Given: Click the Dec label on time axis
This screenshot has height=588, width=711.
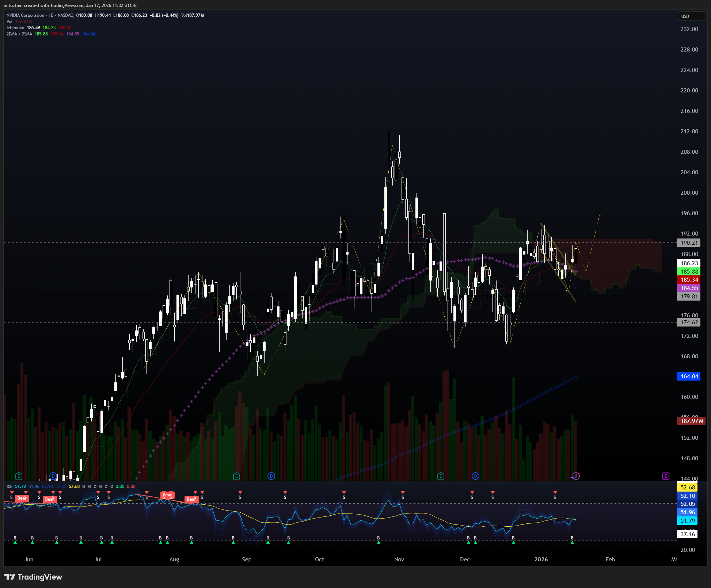Looking at the screenshot, I should [465, 560].
